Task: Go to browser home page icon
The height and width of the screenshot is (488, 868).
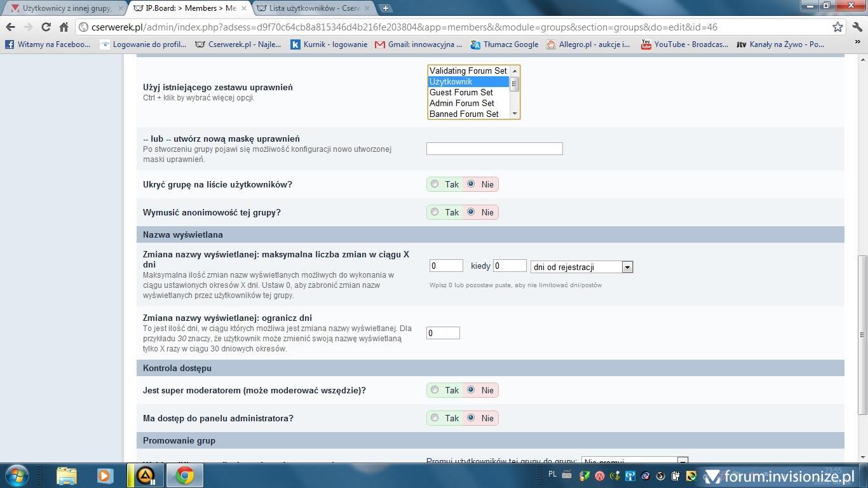Action: point(64,27)
